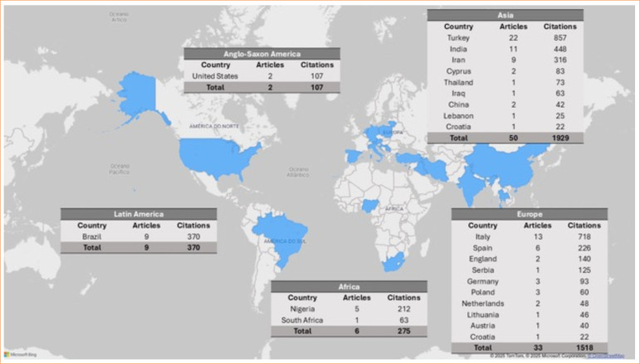Select the Africa table header

click(x=349, y=287)
